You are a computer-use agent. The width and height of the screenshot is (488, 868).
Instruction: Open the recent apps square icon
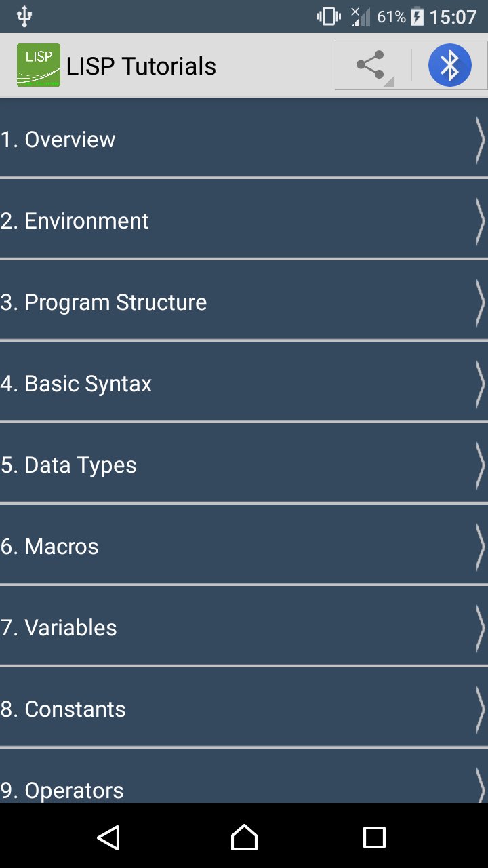tap(374, 837)
